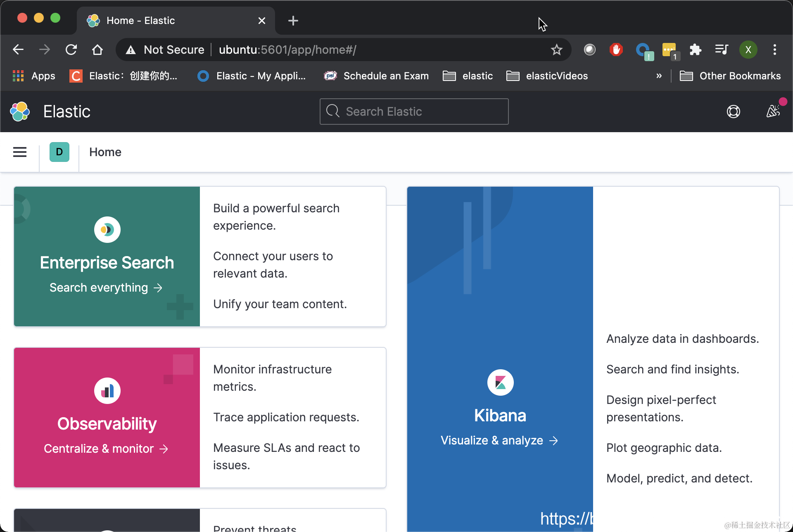
Task: Open the newsfeed party popper icon
Action: 773,111
